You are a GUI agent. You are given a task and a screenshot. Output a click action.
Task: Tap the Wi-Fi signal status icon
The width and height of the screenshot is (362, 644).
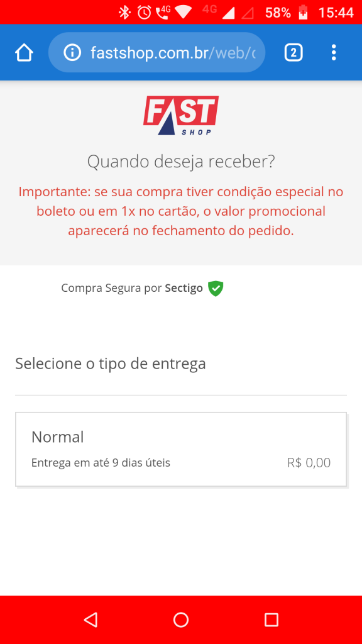point(183,13)
